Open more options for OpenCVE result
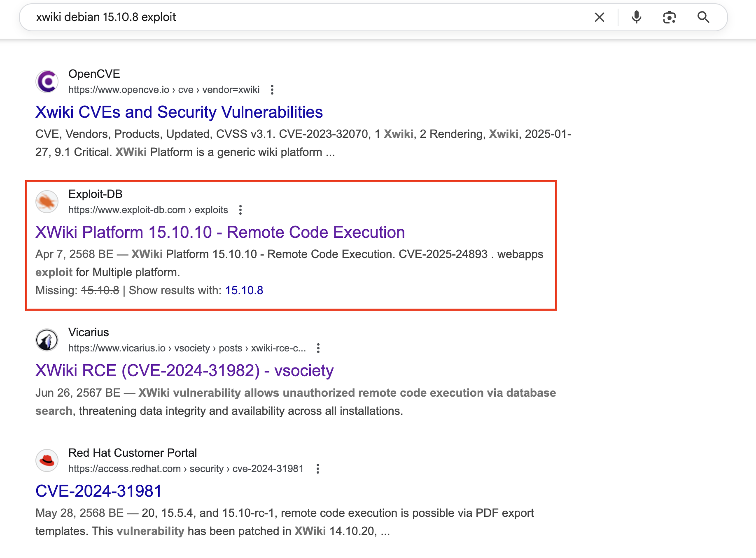 click(x=272, y=90)
